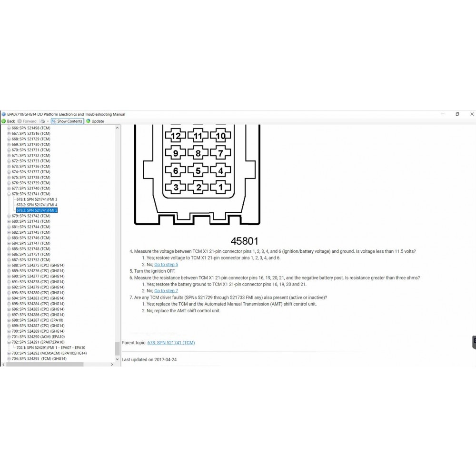The height and width of the screenshot is (476, 476).
Task: Click the manual's title bar app icon
Action: click(4, 114)
